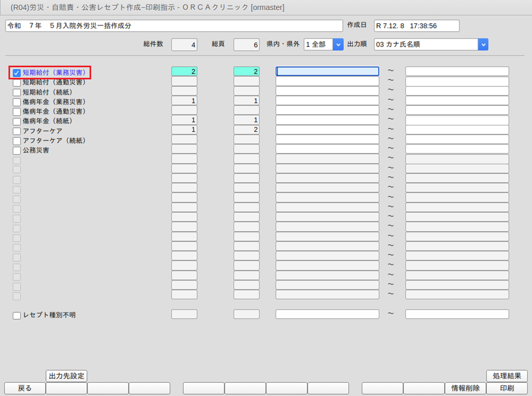Expand the 出力順 dropdown arrow
Viewport: 532px width, 396px height.
[x=483, y=44]
